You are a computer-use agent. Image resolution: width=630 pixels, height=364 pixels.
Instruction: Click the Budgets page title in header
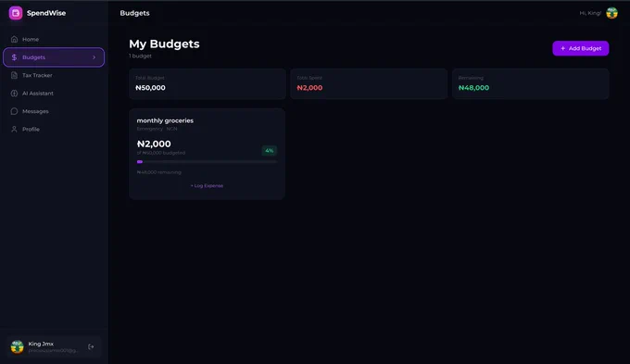click(134, 13)
